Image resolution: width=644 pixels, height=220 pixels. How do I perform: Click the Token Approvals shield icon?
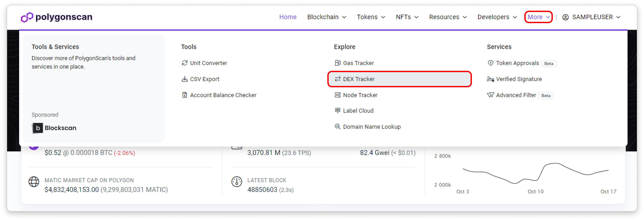491,63
